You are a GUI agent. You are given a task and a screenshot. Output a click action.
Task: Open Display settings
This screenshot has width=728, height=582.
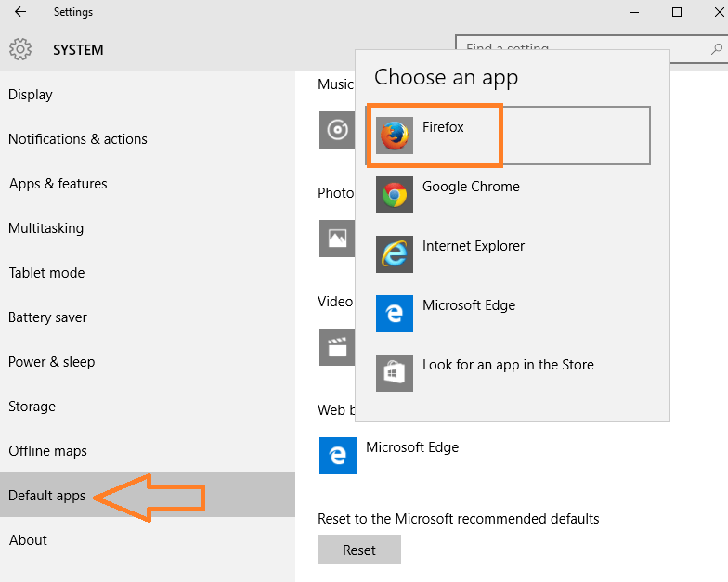click(x=148, y=95)
